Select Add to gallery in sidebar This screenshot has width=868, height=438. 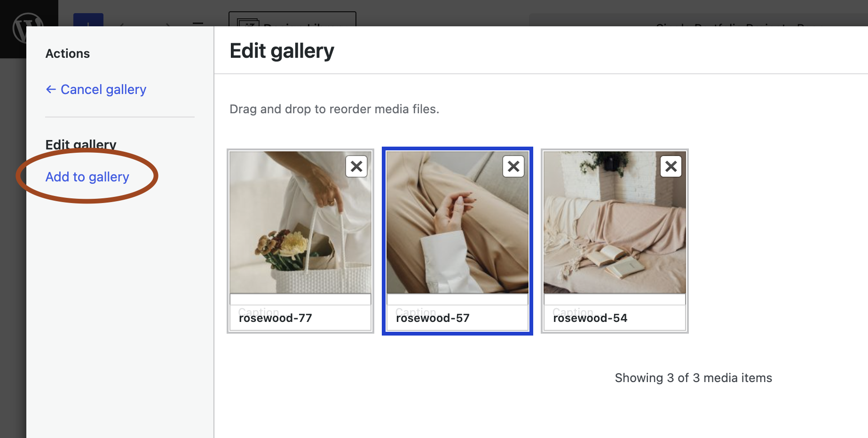[87, 177]
